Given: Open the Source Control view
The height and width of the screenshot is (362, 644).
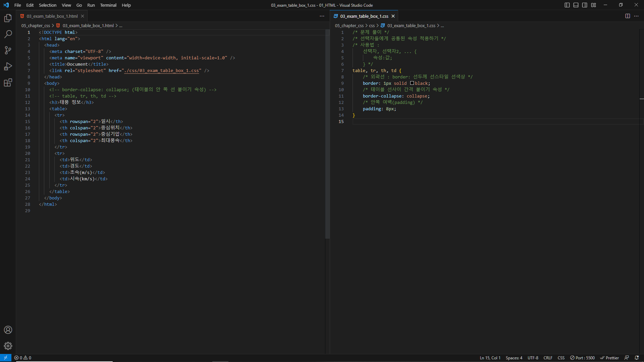Looking at the screenshot, I should click(x=8, y=50).
